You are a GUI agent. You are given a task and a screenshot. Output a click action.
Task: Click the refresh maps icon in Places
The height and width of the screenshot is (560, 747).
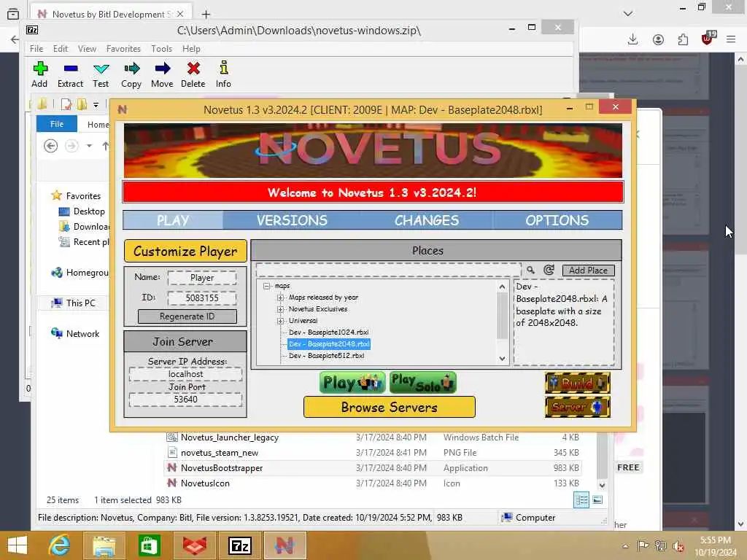click(x=549, y=270)
